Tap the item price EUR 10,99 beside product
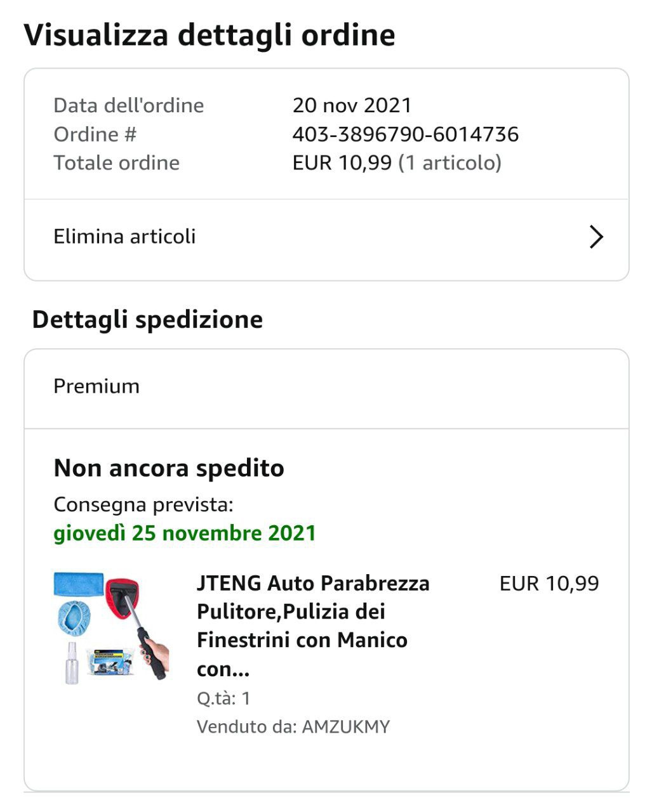 (x=549, y=584)
